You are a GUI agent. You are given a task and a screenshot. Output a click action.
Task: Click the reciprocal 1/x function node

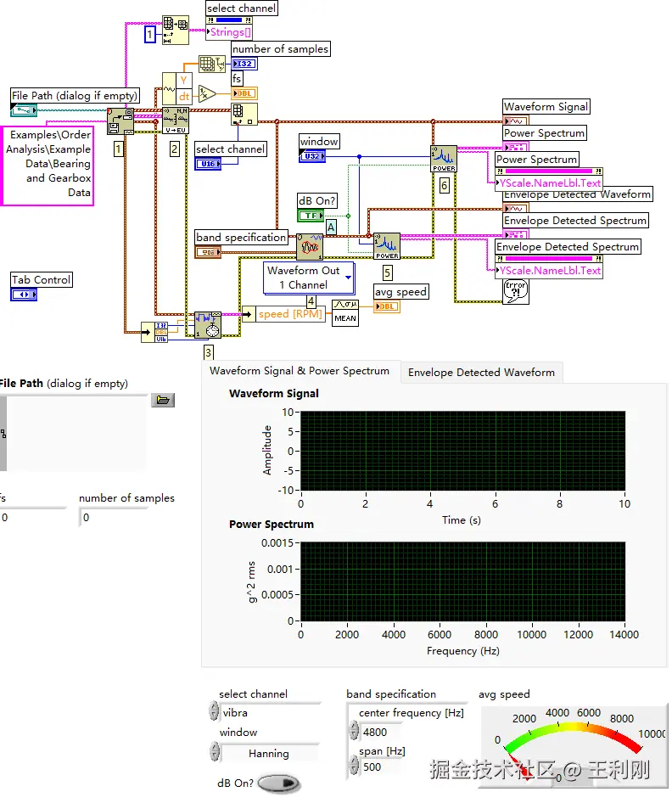(x=207, y=93)
